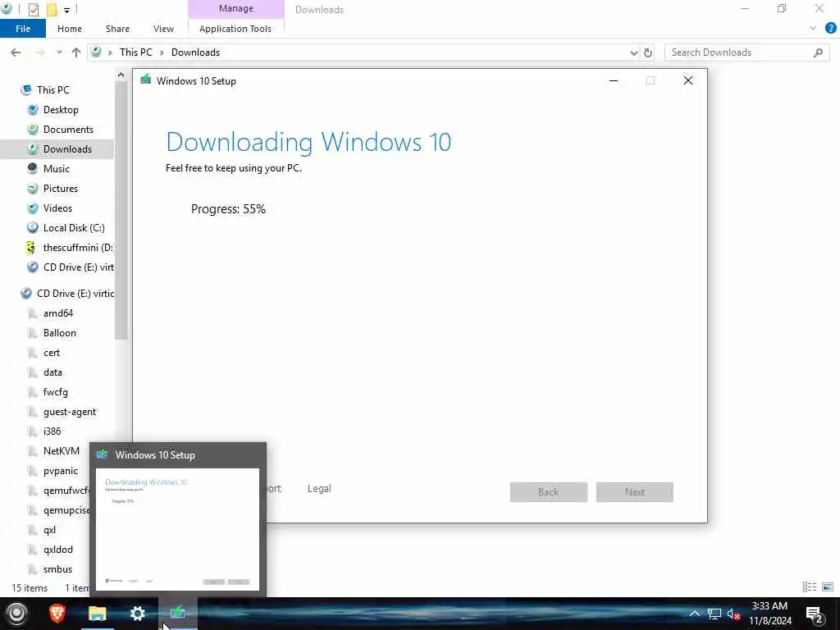
Task: Select the smbus folder
Action: tap(57, 569)
